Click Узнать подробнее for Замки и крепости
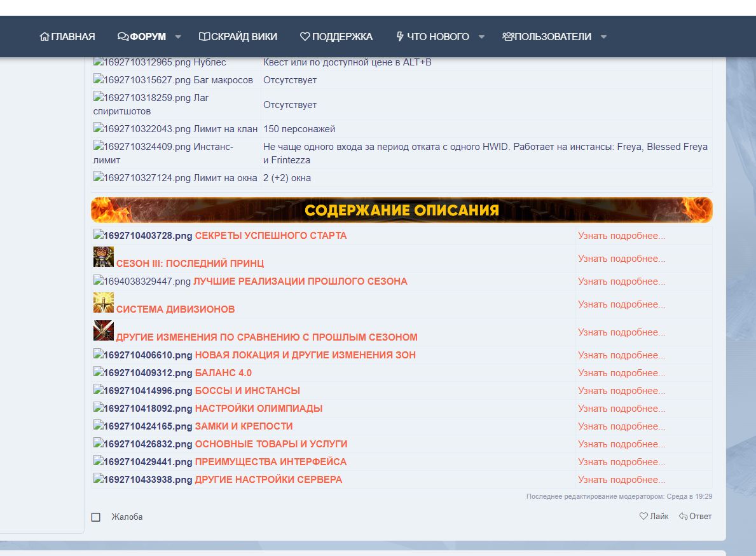This screenshot has height=556, width=756. point(621,426)
